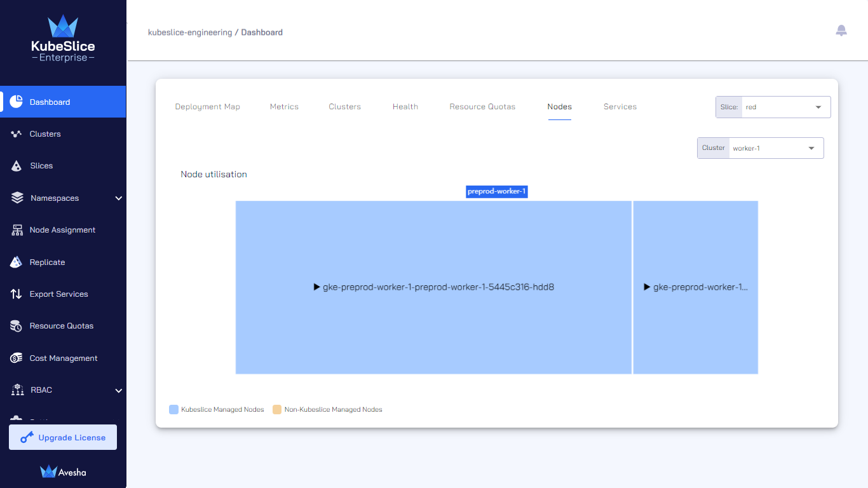Click the KubeSlice Enterprise logo
The width and height of the screenshot is (868, 488).
tap(63, 39)
